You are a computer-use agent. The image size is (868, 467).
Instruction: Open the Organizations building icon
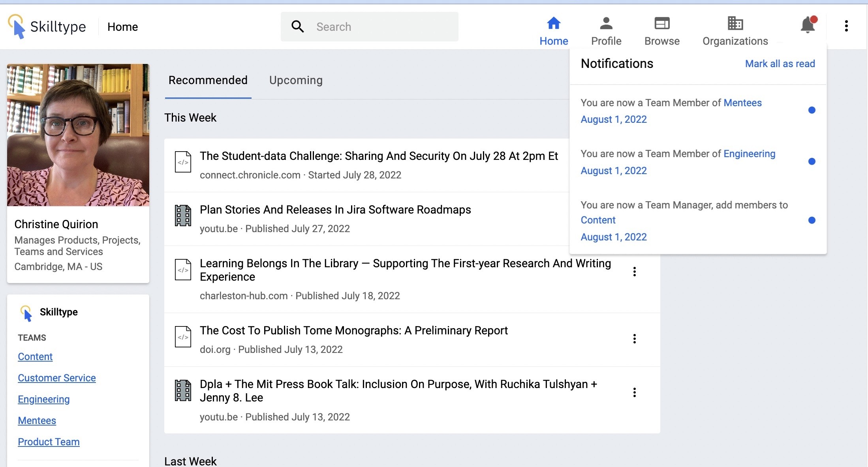pyautogui.click(x=735, y=23)
